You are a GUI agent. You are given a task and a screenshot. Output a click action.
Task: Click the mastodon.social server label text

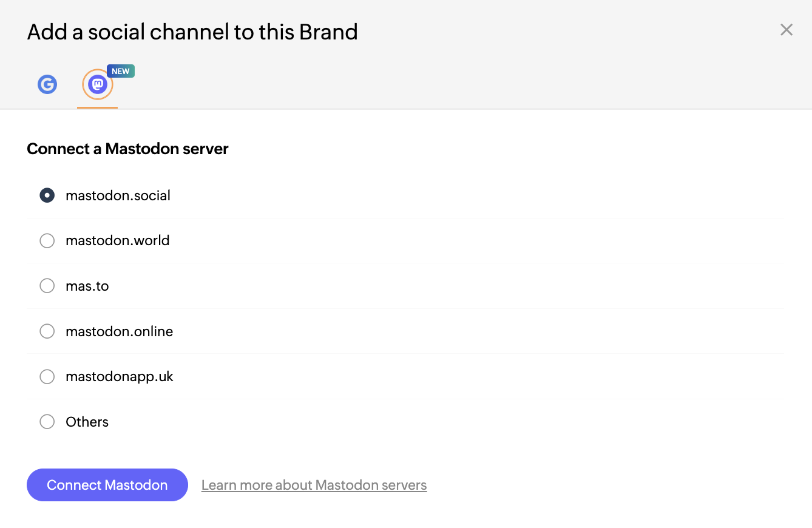tap(118, 195)
